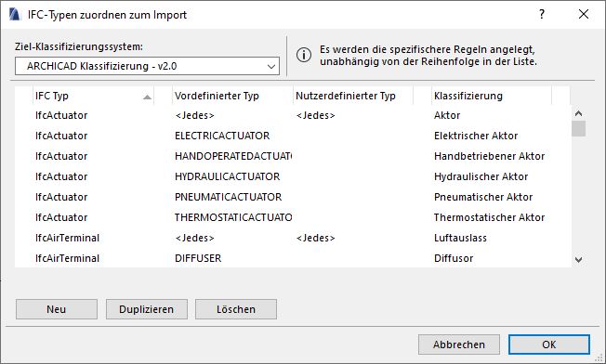Select the Hydraulischer Aktor classification row
The height and width of the screenshot is (364, 606).
293,176
